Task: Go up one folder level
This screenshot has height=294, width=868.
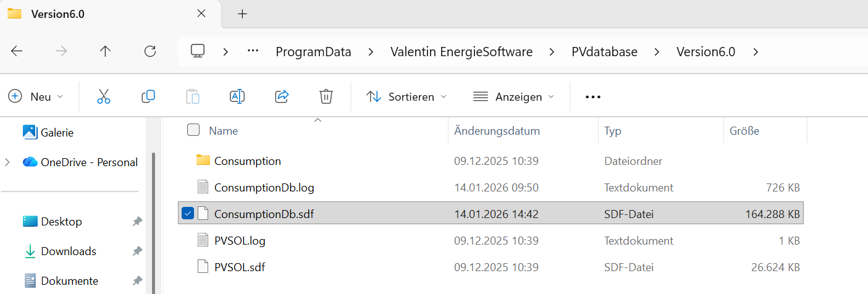Action: pos(105,52)
